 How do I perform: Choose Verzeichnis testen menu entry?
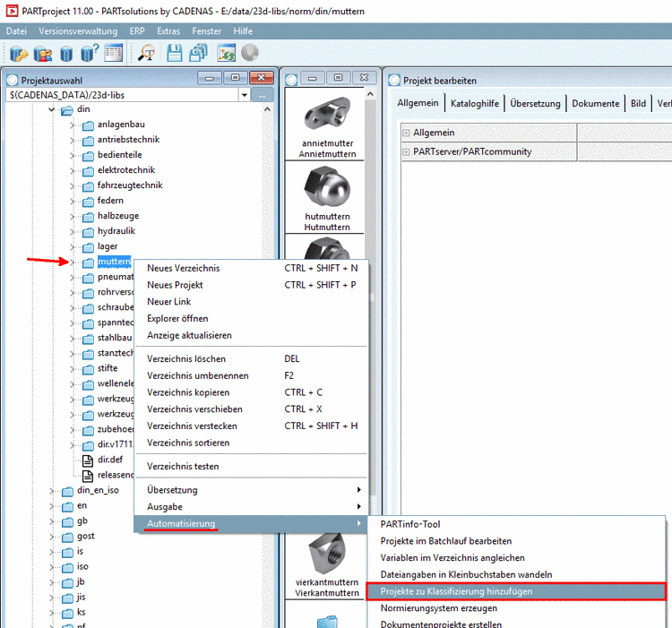coord(252,466)
